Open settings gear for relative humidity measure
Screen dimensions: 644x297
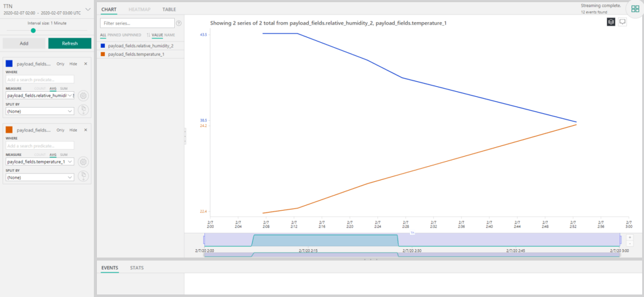83,96
